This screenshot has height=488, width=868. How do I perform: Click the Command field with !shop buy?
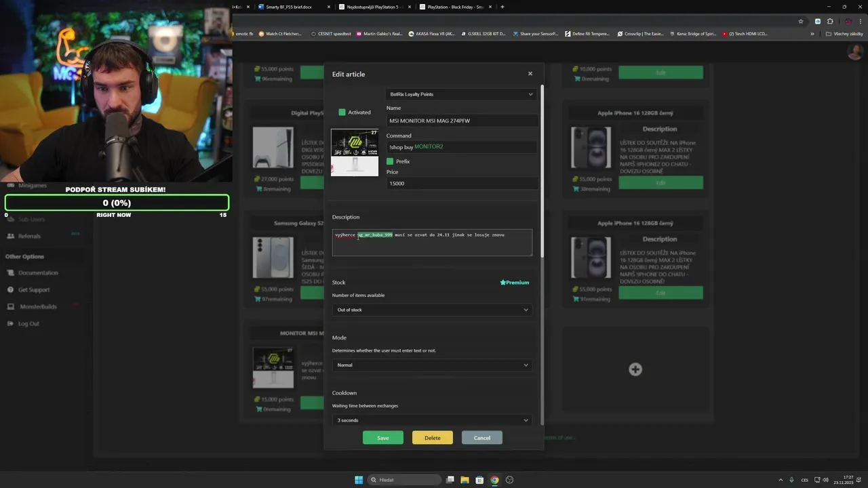click(462, 146)
